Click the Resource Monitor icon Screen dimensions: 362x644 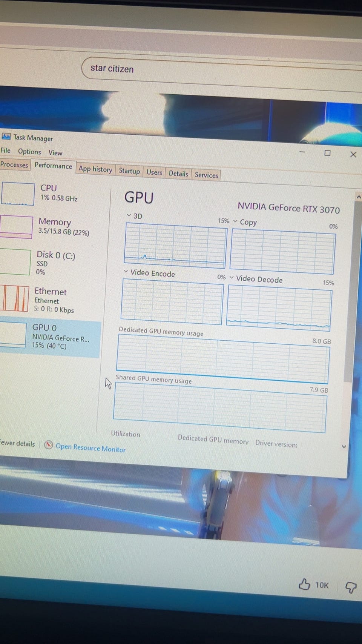pyautogui.click(x=49, y=445)
